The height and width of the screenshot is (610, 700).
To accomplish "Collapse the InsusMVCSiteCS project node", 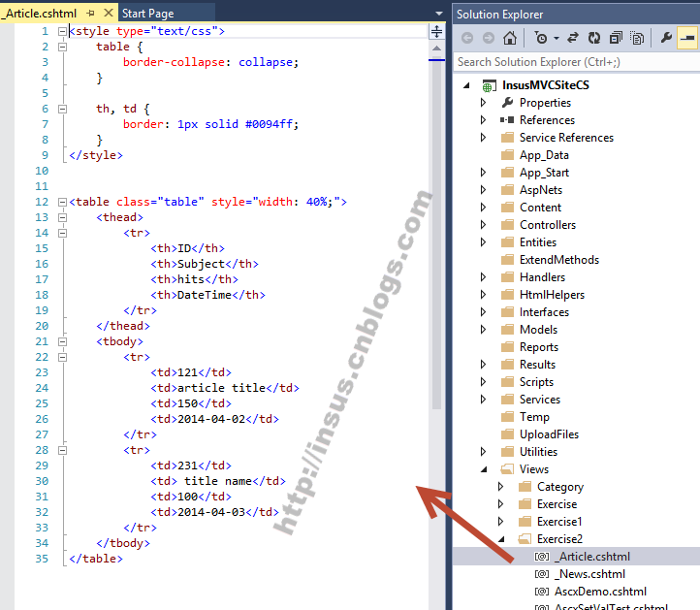I will point(466,85).
